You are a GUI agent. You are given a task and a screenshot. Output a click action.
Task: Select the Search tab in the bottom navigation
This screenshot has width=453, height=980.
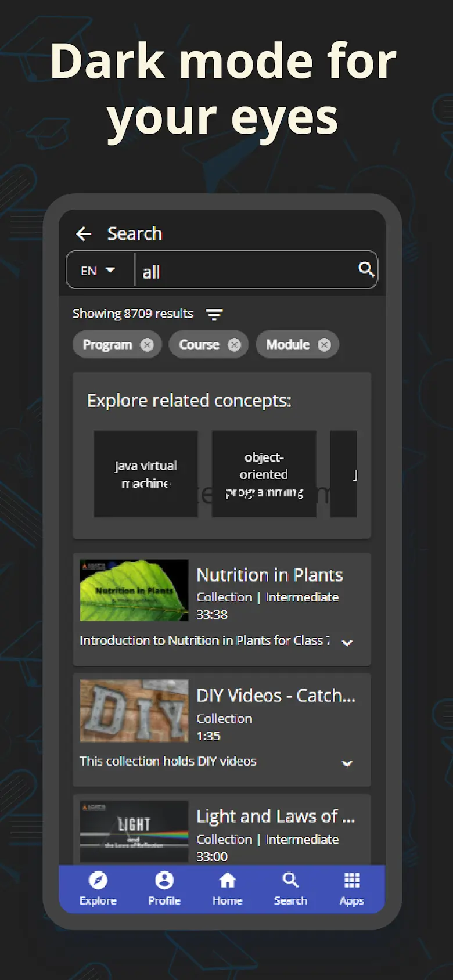pyautogui.click(x=290, y=889)
